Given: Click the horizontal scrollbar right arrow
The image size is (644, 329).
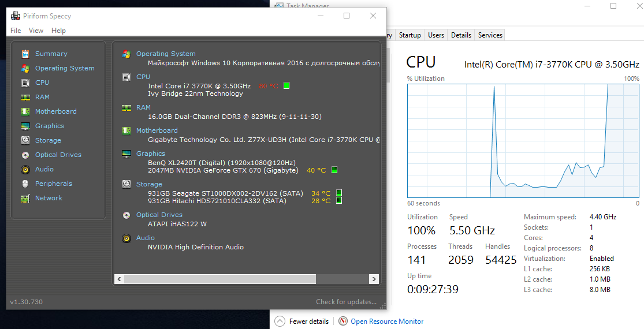Looking at the screenshot, I should click(374, 279).
